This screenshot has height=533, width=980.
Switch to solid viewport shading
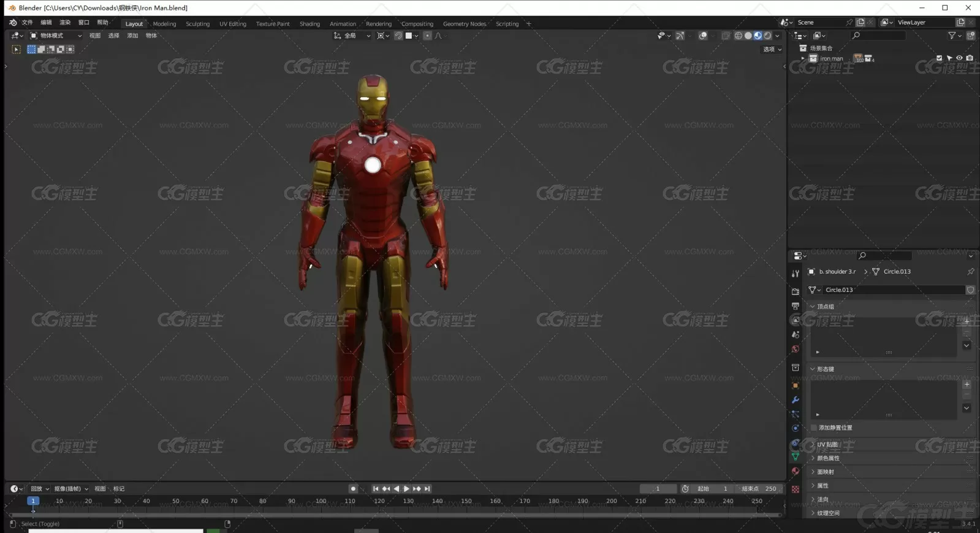point(748,36)
